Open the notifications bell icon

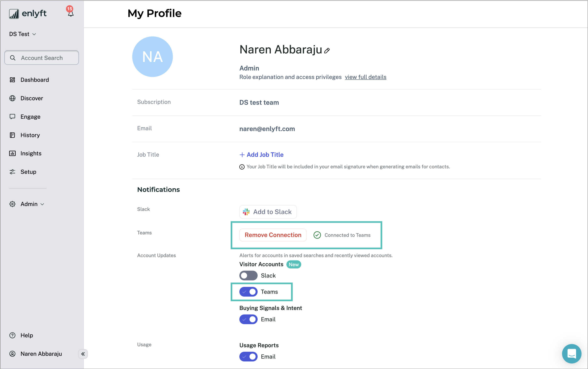click(x=71, y=13)
